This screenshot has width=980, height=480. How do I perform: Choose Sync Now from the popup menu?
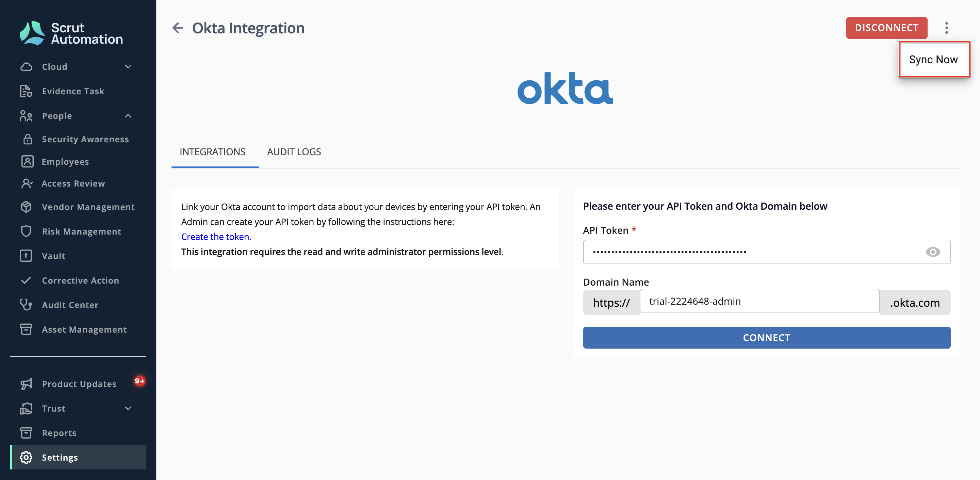point(934,59)
